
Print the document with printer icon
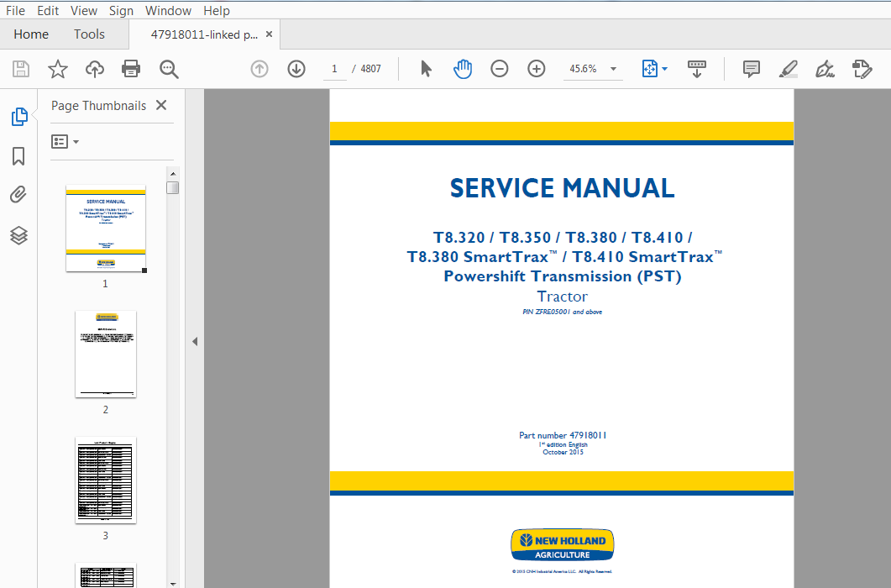[x=131, y=69]
